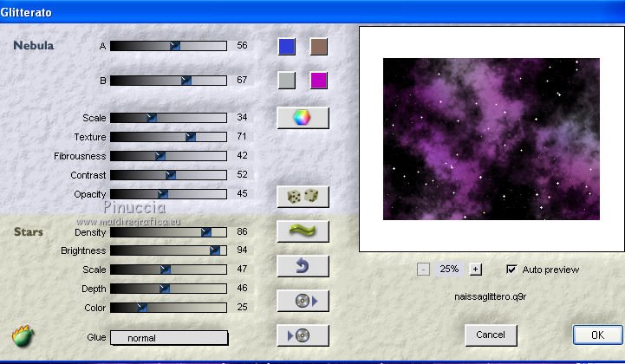625x364 pixels.
Task: Click the Contrast value 52
Action: coord(242,174)
